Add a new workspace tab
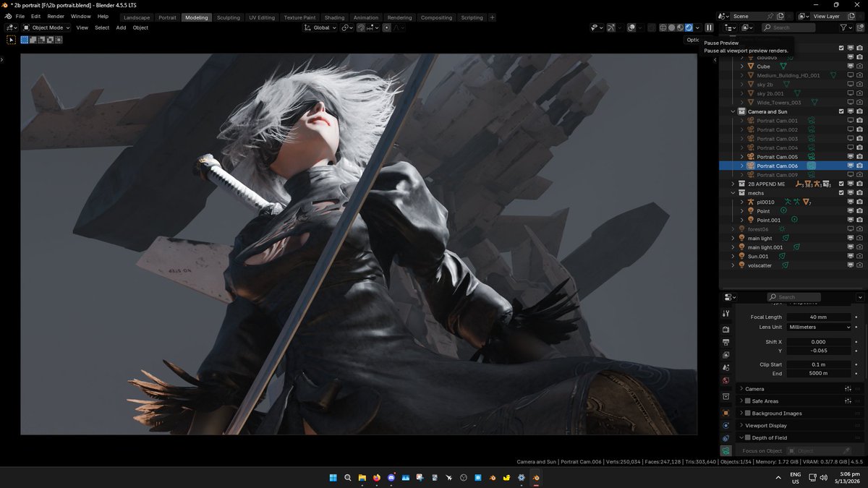 493,17
